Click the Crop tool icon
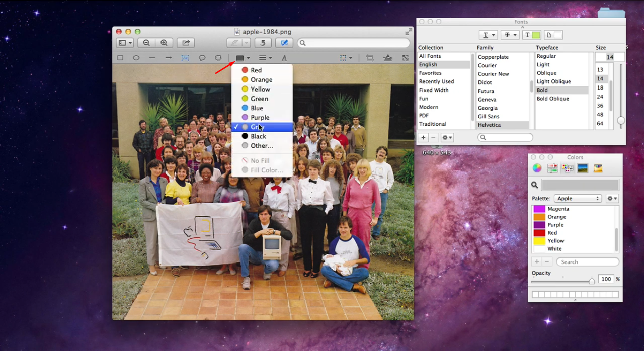Screen dimensions: 644x351 point(370,58)
